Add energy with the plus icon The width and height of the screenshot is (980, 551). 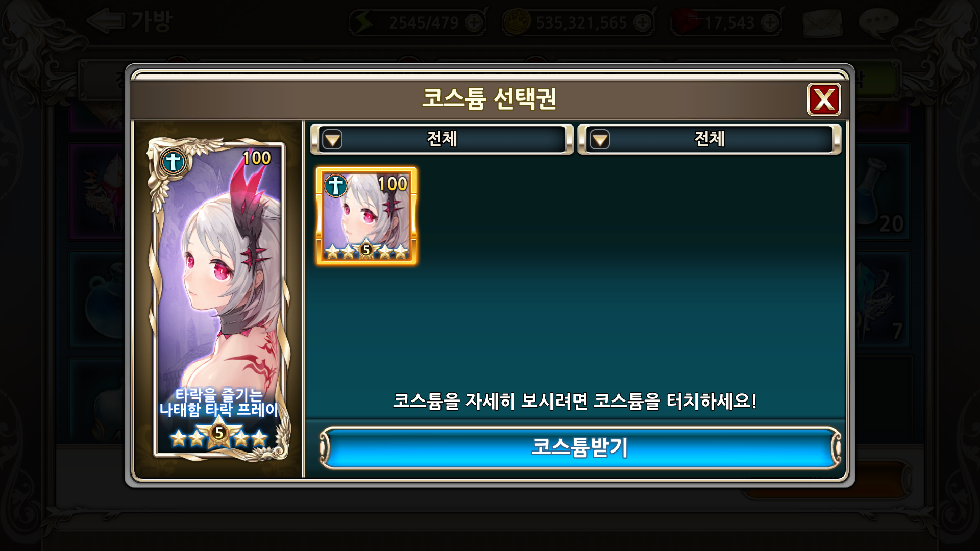click(474, 23)
